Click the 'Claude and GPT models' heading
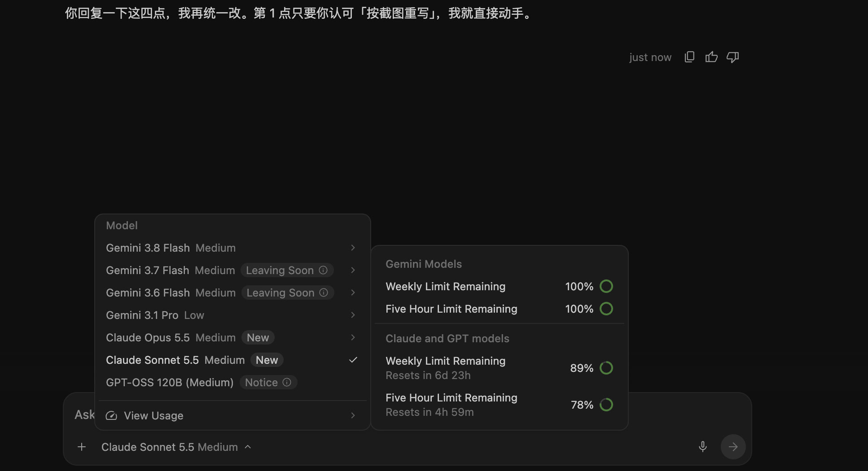 [447, 338]
